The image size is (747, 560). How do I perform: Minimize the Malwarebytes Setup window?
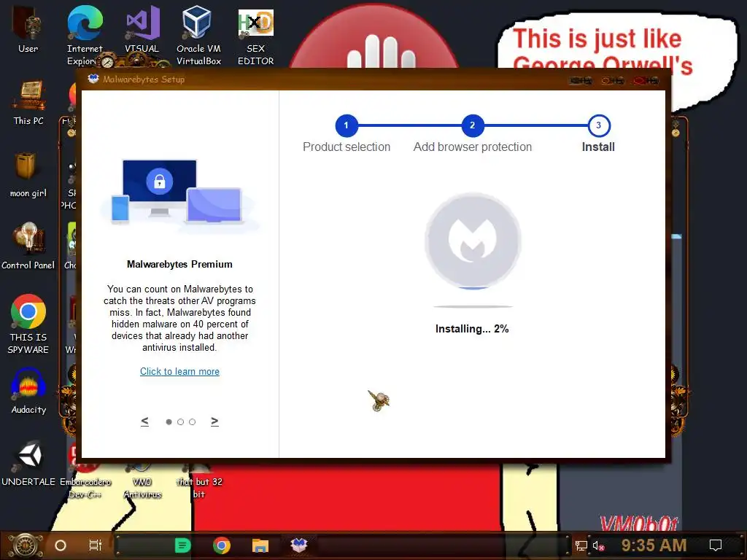580,80
